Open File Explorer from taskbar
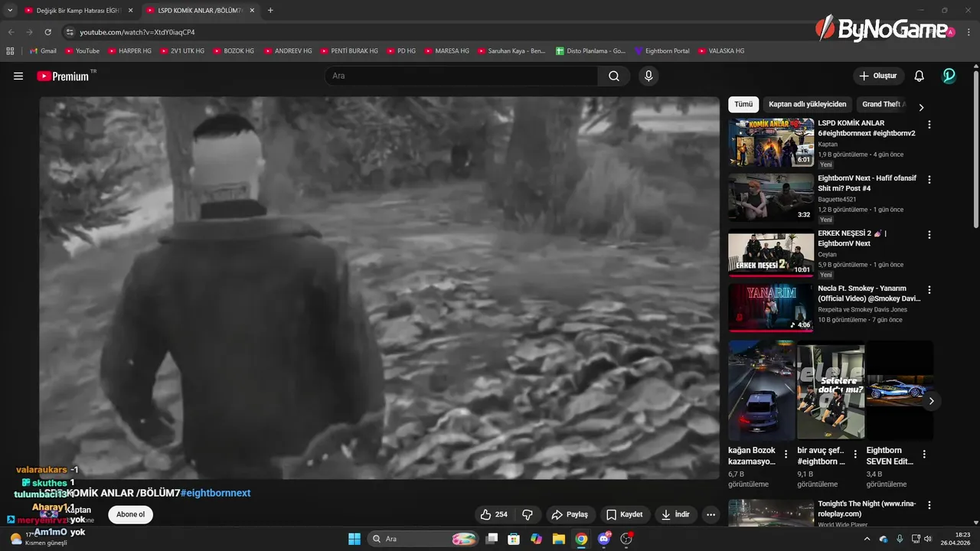 pos(559,539)
